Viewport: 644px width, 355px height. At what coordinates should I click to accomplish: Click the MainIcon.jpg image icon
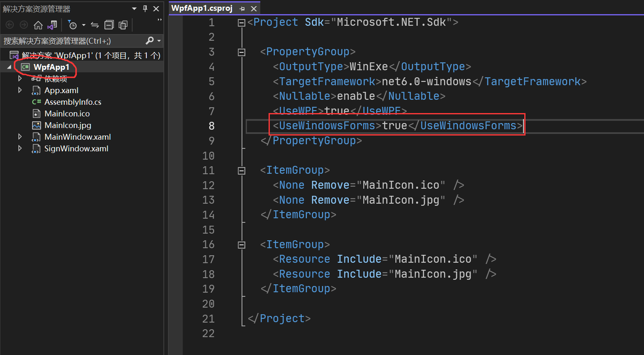tap(37, 125)
